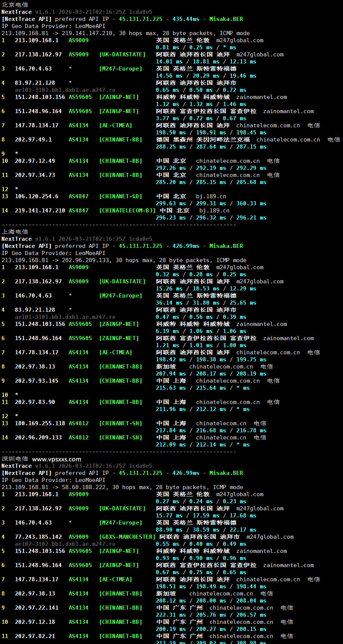Click IP address 202.97.22.141
This screenshot has width=343, height=644.
[37, 608]
